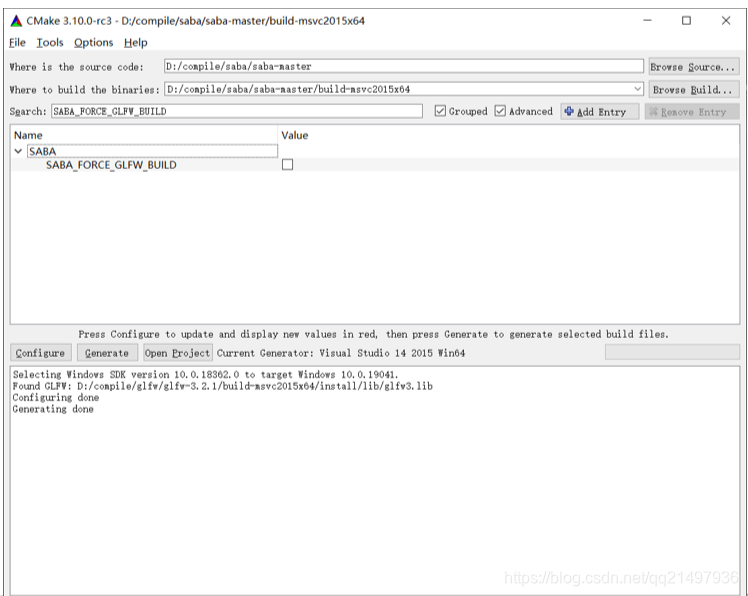This screenshot has width=748, height=596.
Task: Enable the SABA_FORCE_GLFW_BUILD value checkbox
Action: (x=287, y=165)
